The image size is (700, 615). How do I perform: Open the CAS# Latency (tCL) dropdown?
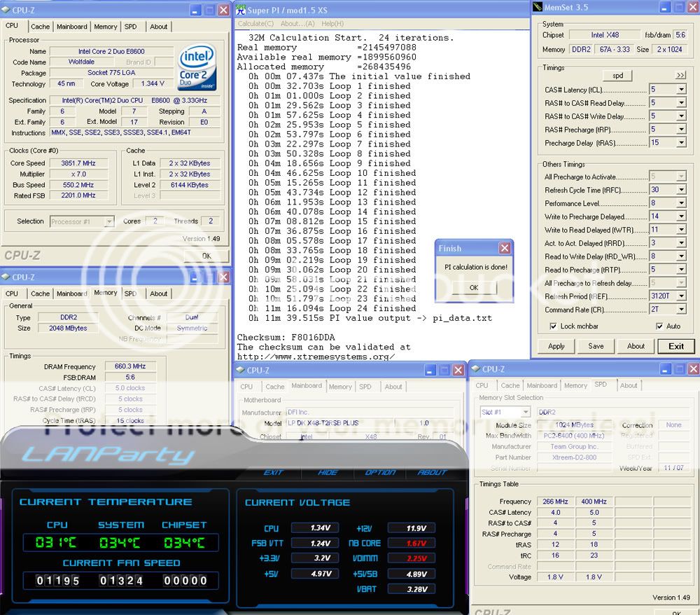pos(681,90)
